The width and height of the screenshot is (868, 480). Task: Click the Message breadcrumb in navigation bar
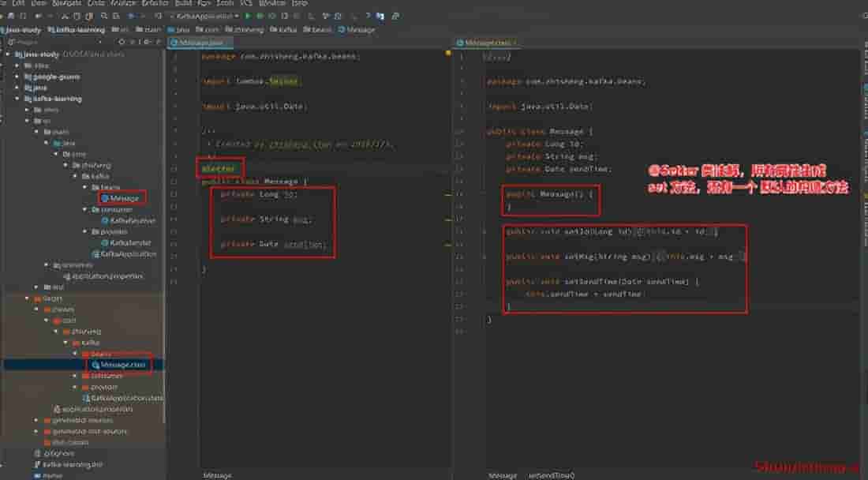[360, 29]
